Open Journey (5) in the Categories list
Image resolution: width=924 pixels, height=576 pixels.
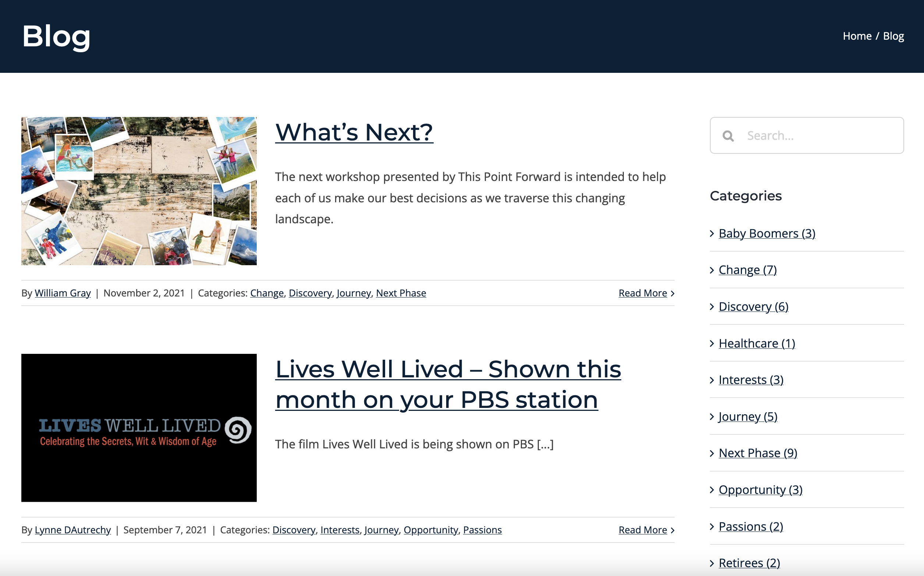coord(748,416)
